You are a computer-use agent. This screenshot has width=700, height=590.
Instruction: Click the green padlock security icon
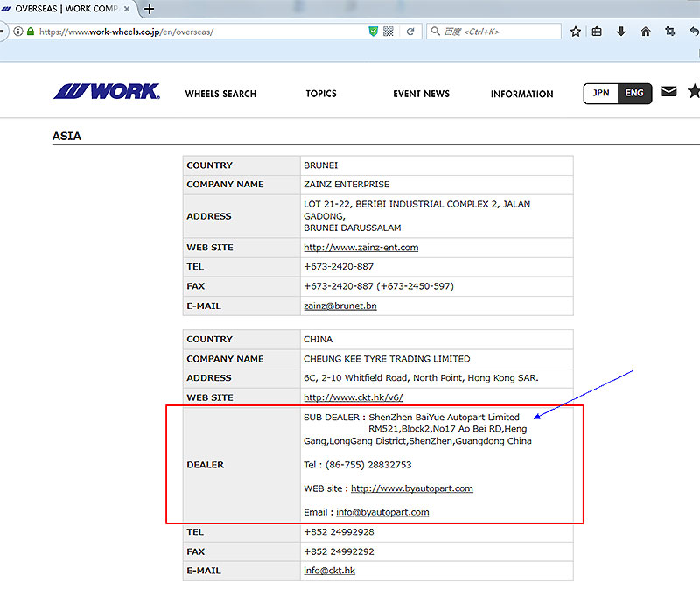coord(31,32)
